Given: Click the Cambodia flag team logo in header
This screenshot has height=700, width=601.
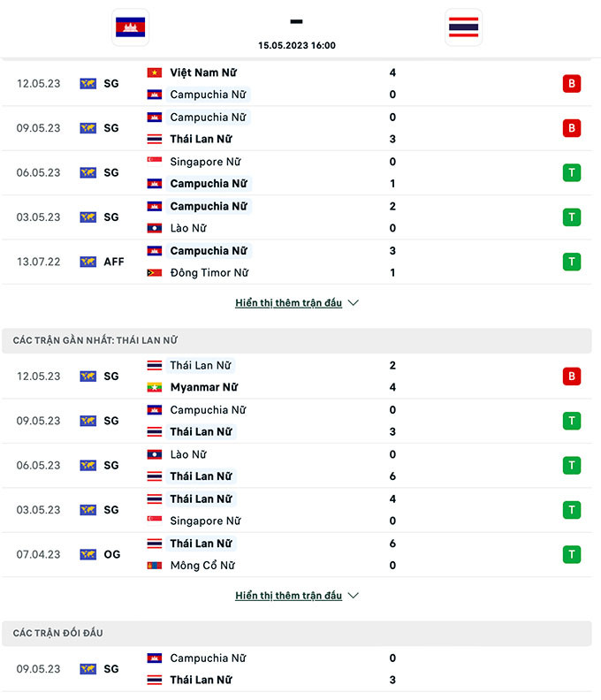Looking at the screenshot, I should [x=131, y=27].
